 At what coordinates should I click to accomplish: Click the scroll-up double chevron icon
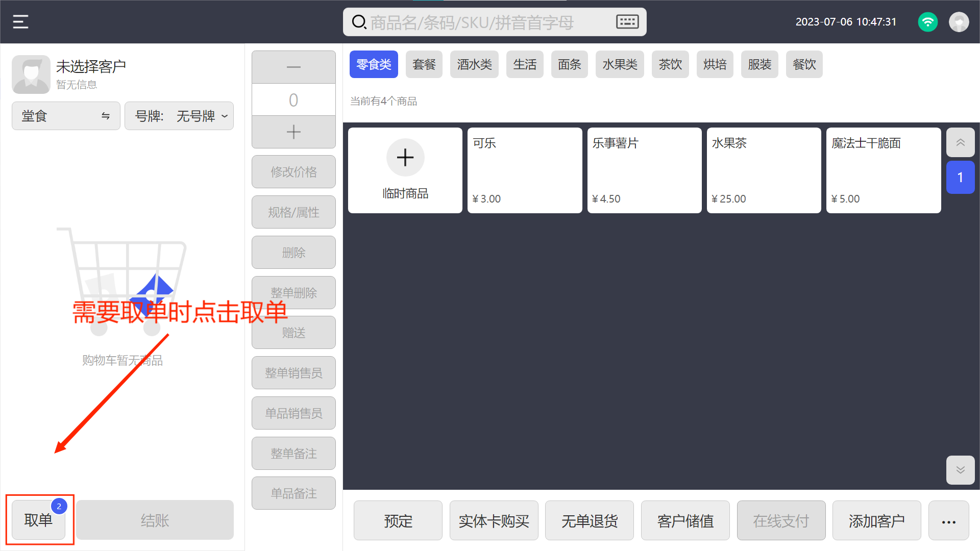point(960,143)
